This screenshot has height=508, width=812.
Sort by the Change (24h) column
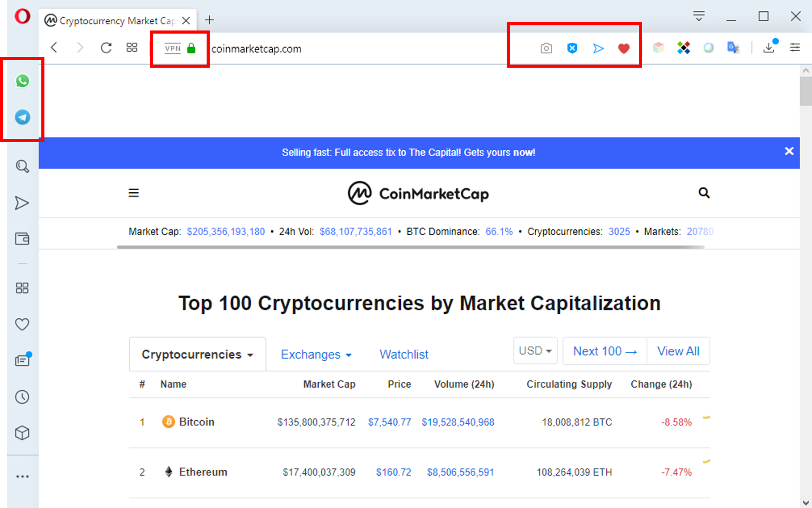point(661,384)
